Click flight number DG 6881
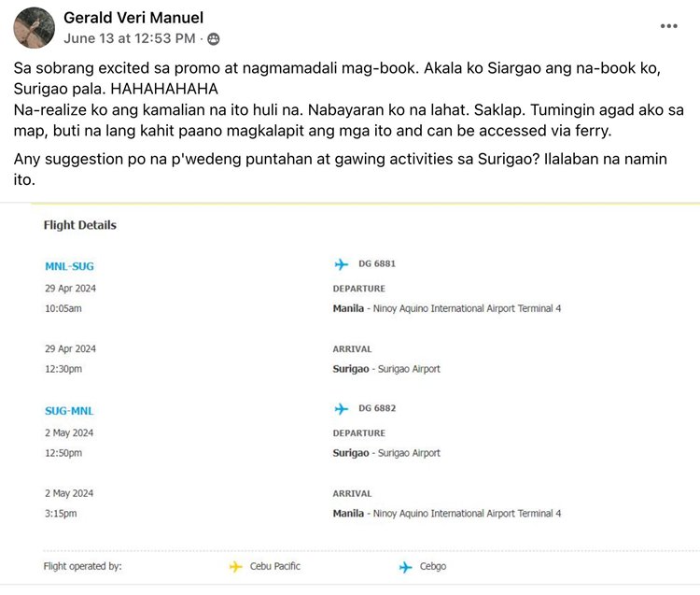The image size is (700, 595). click(x=377, y=263)
